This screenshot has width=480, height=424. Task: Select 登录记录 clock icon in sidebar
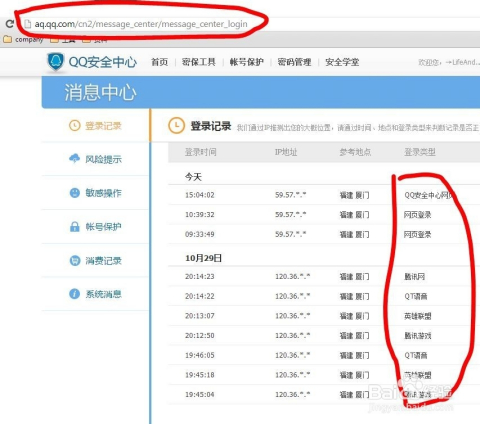pos(74,126)
